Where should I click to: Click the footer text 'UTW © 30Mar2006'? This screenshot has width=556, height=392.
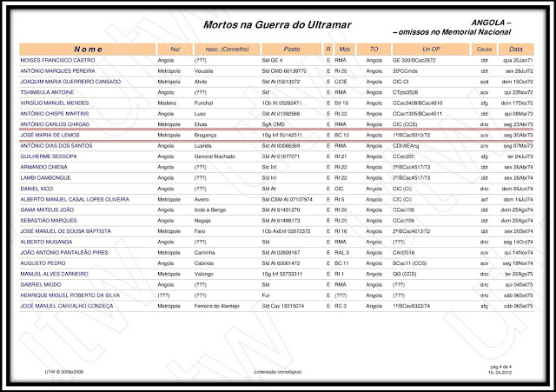point(64,372)
